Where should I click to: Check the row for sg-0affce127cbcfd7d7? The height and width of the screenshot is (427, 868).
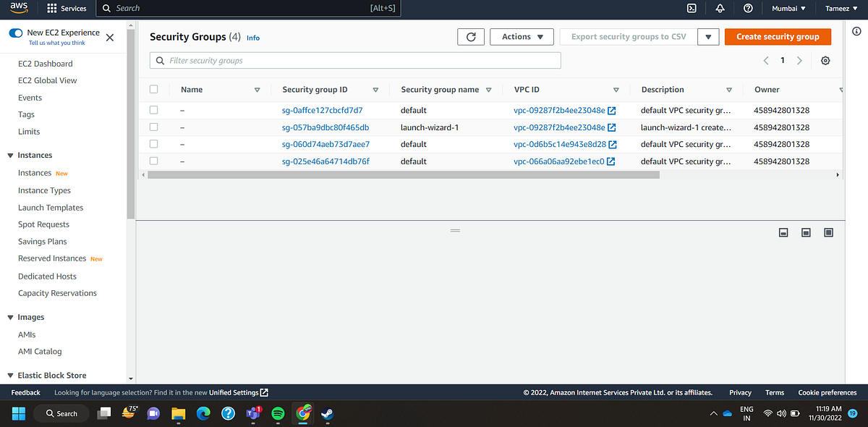pos(154,109)
